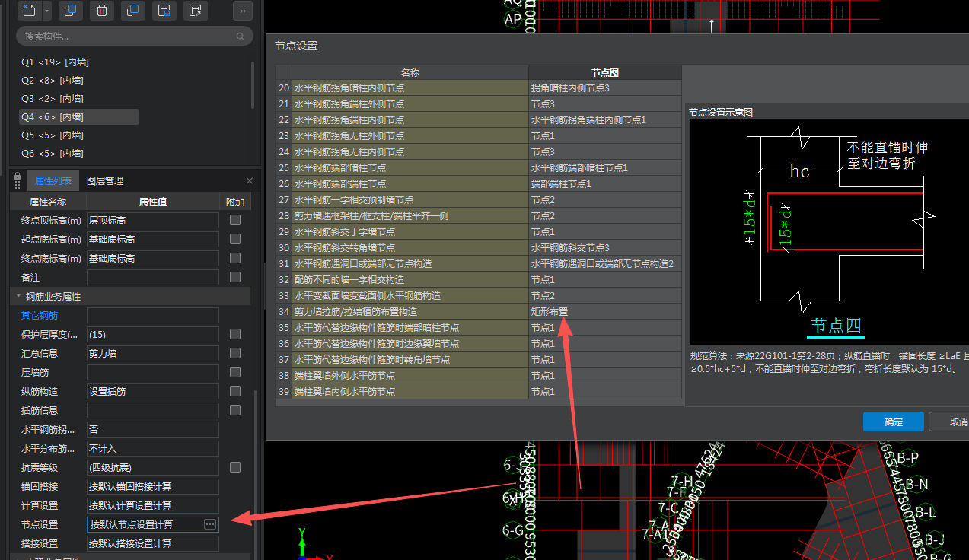969x560 pixels.
Task: Click the red trash delete icon
Action: pyautogui.click(x=102, y=10)
